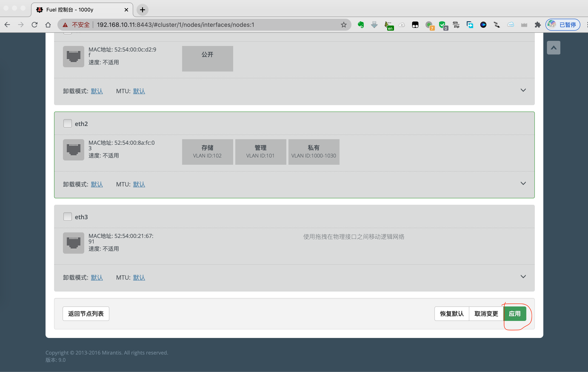Select the Fuel 控制台 browser tab
This screenshot has height=372, width=588.
coord(82,10)
